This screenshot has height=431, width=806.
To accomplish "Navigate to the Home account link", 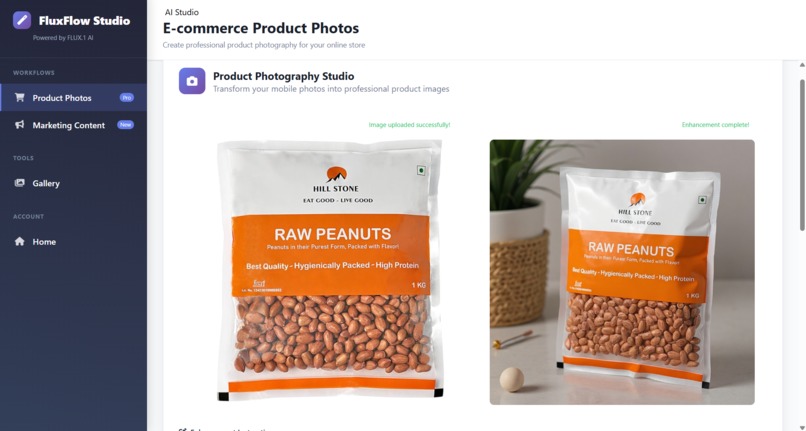I will tap(74, 241).
